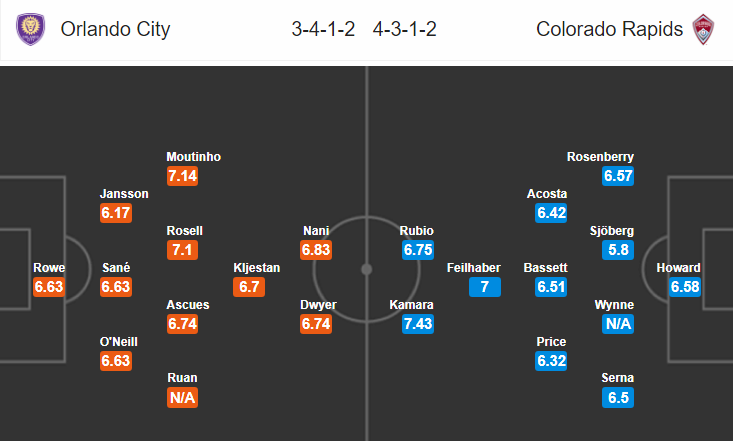Screen dimensions: 733x441
Task: Click Jansson's 6.17 rating badge
Action: click(x=116, y=213)
